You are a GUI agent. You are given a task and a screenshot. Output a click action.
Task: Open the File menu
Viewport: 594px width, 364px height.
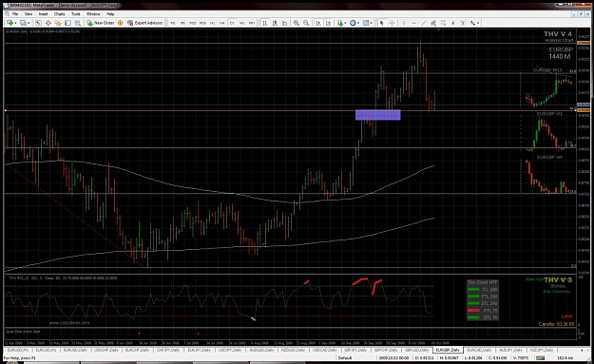[15, 13]
